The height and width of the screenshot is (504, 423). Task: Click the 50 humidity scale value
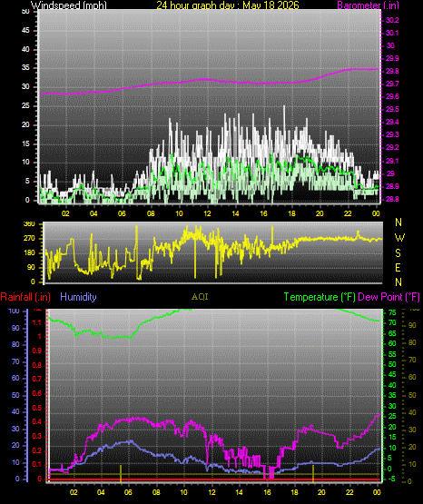tap(15, 395)
